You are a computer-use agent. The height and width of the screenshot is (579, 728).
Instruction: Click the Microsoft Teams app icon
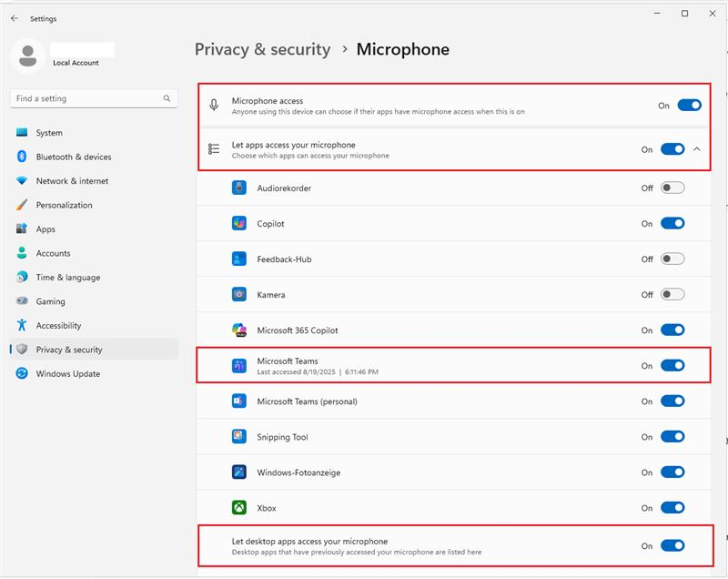tap(239, 366)
